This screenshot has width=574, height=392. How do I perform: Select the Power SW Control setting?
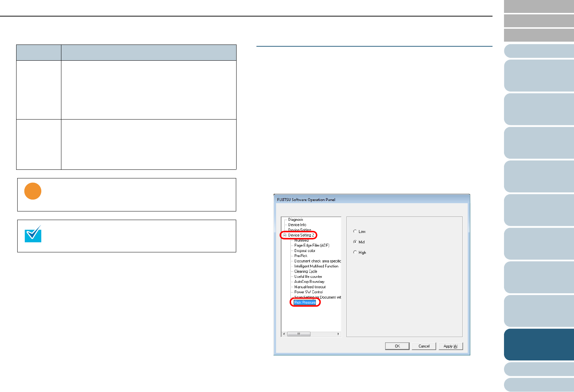pyautogui.click(x=308, y=292)
